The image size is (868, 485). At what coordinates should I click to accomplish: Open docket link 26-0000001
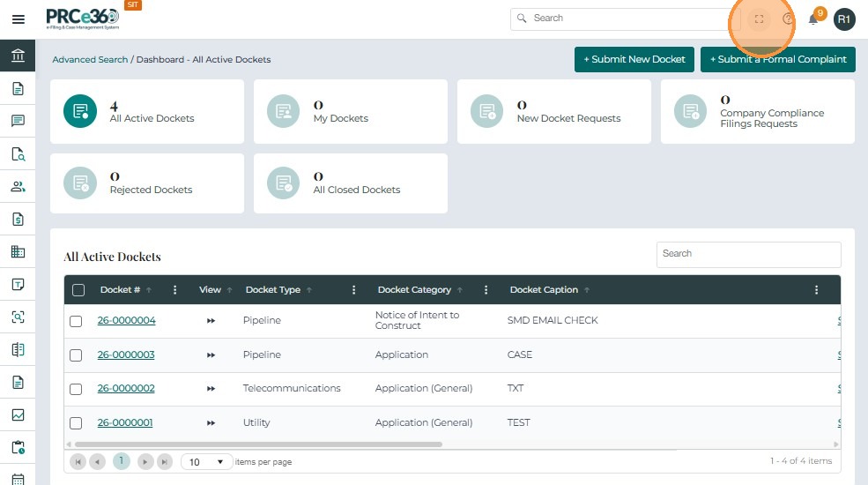pos(125,423)
